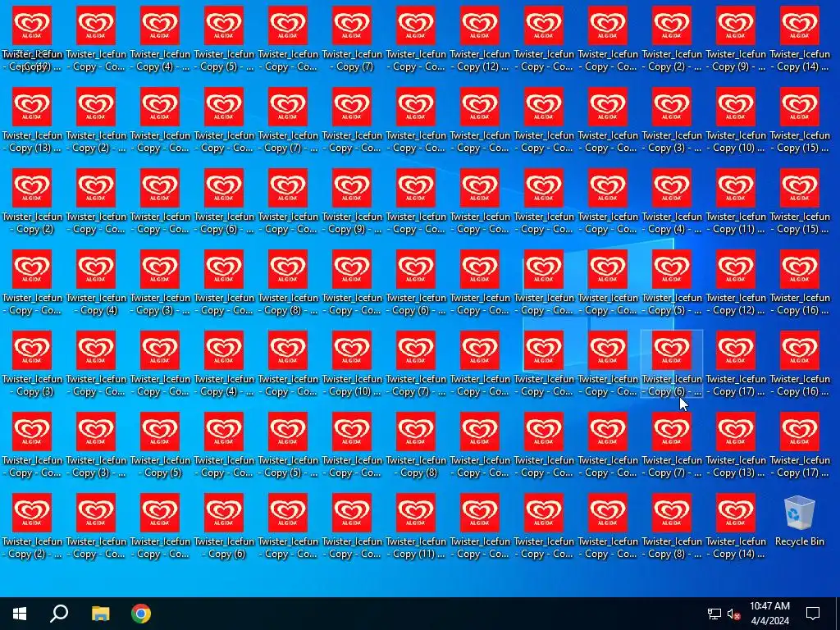Launch File Explorer from taskbar
The width and height of the screenshot is (840, 630).
coord(100,614)
